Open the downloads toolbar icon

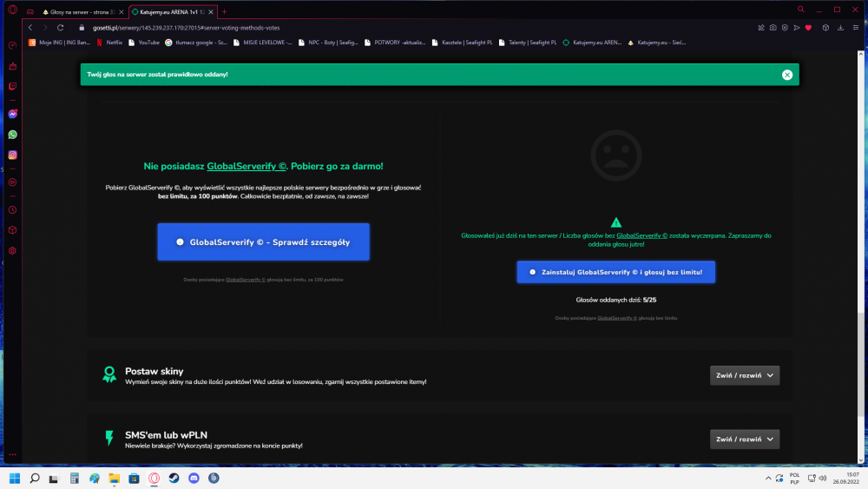(x=840, y=28)
